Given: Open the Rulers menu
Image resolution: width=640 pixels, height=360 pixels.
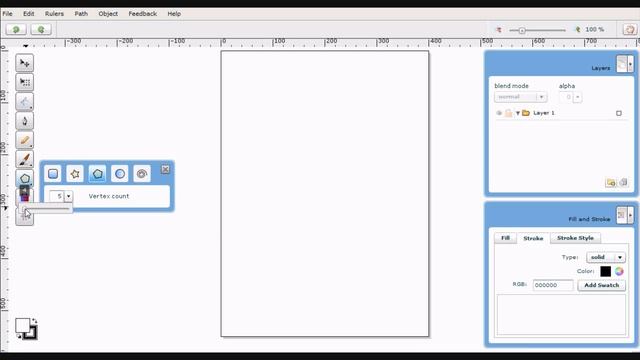Looking at the screenshot, I should (54, 13).
